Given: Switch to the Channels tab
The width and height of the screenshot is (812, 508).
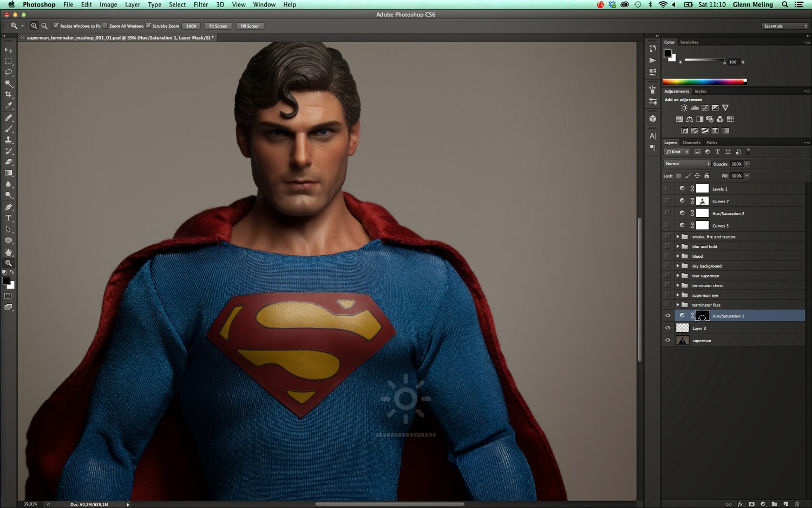Looking at the screenshot, I should click(691, 142).
